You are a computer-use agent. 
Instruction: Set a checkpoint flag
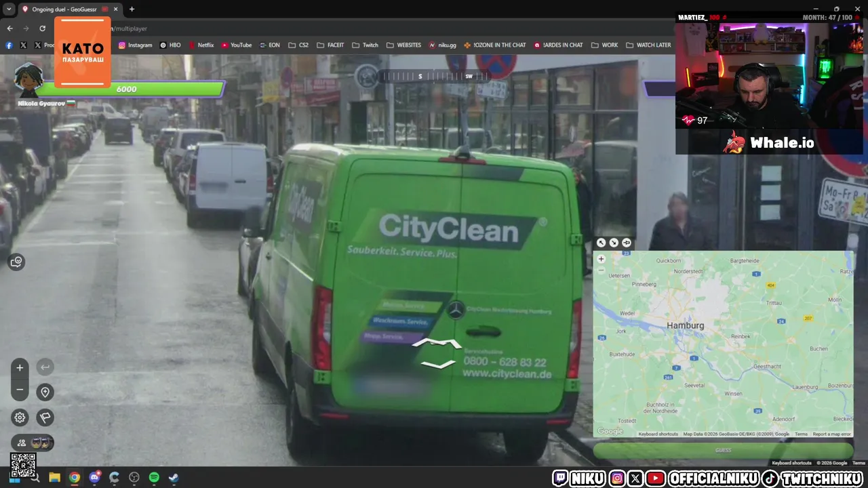[45, 418]
